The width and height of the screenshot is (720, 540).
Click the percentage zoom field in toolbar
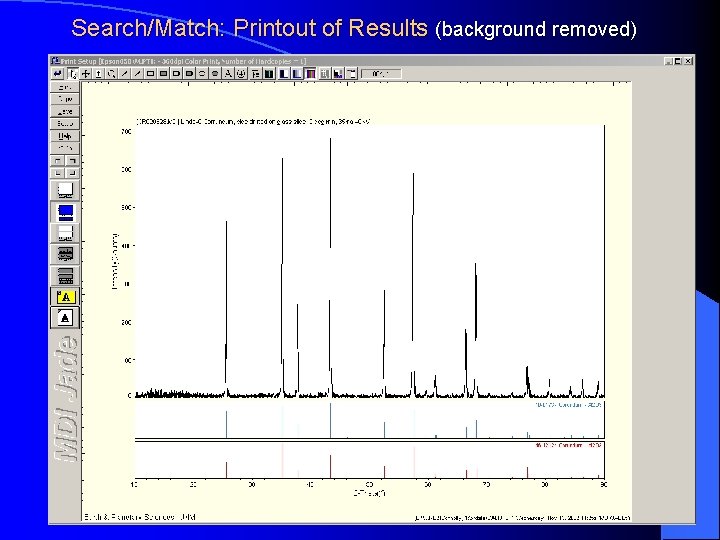tap(381, 73)
